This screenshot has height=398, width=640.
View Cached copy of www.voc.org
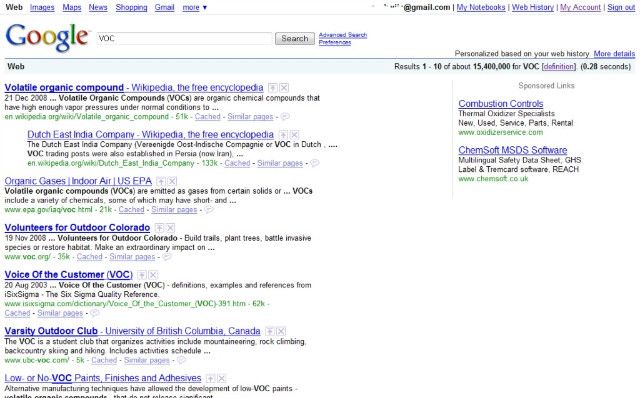pos(89,257)
